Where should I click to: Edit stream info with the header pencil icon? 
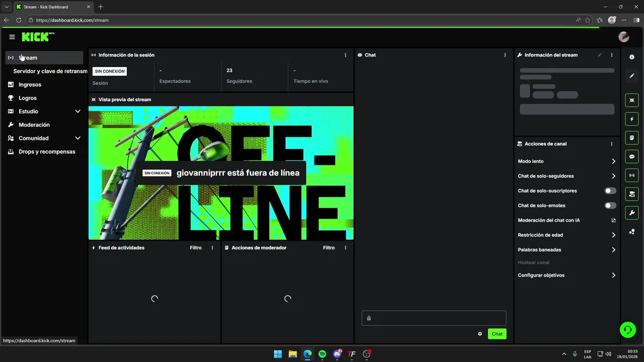click(600, 55)
